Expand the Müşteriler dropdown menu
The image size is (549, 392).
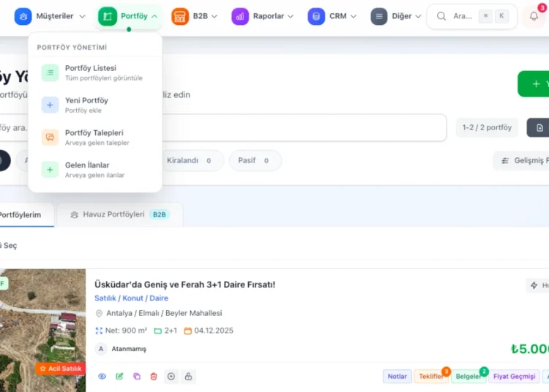pyautogui.click(x=50, y=16)
